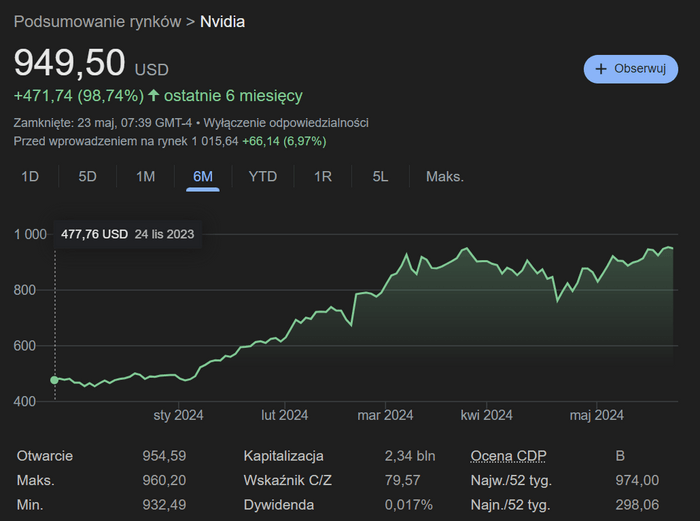The width and height of the screenshot is (700, 521).
Task: Show the 1M chart range
Action: point(146,177)
